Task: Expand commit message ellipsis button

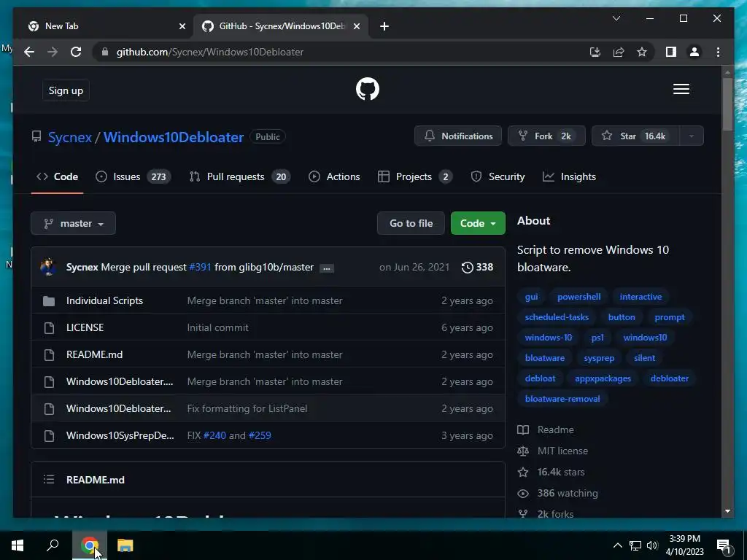Action: (x=326, y=268)
